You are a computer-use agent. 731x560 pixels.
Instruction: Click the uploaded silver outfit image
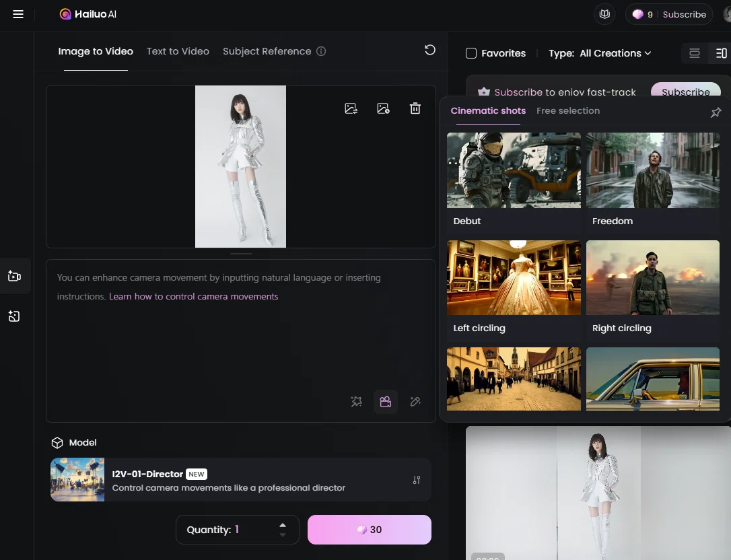(x=240, y=166)
